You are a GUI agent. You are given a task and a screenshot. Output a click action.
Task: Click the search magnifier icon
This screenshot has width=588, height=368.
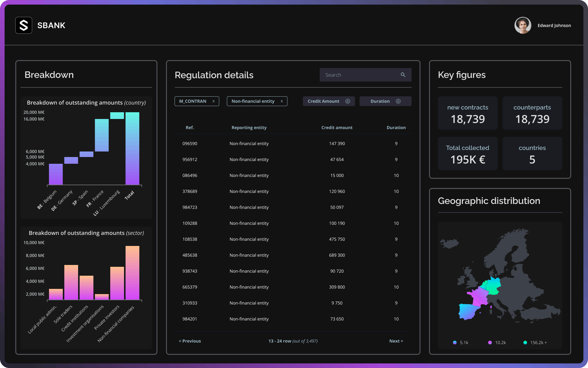tap(403, 75)
